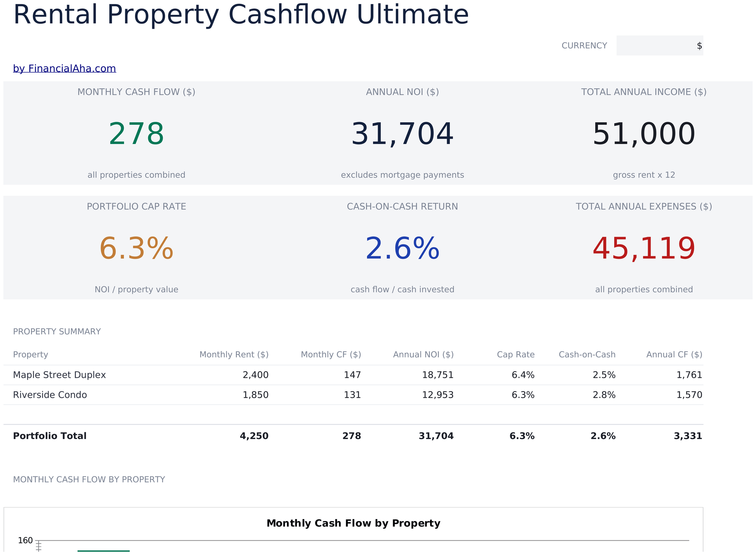
Task: Click the PROPERTY SUMMARY section heading
Action: pyautogui.click(x=57, y=332)
